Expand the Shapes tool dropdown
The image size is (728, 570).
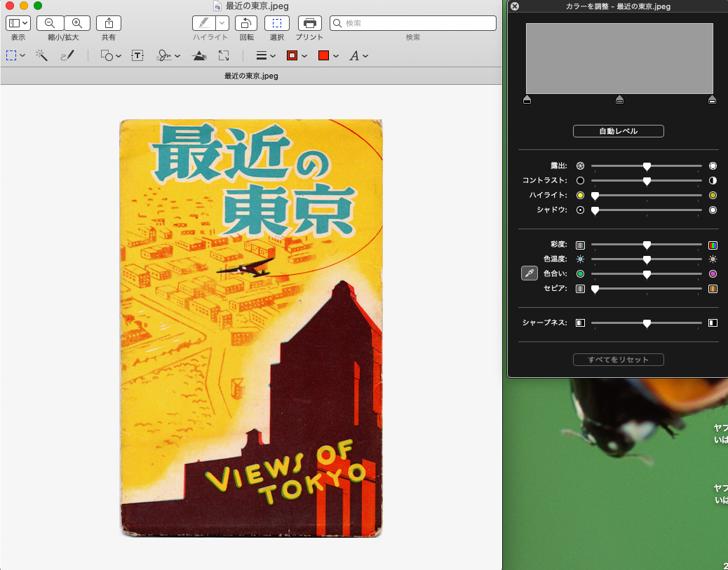click(111, 55)
